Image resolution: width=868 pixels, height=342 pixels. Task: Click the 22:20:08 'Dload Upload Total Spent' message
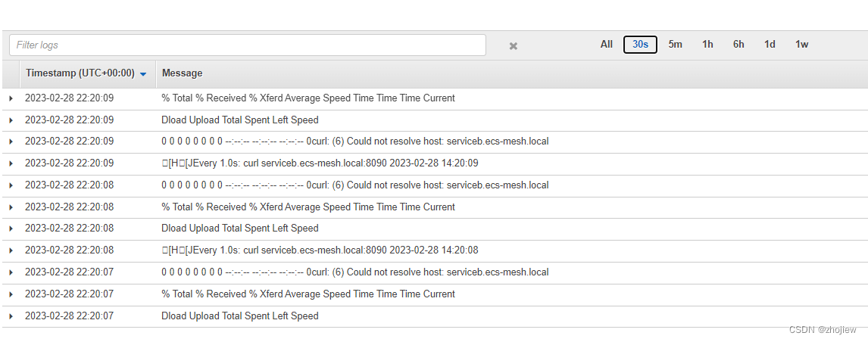[x=240, y=228]
